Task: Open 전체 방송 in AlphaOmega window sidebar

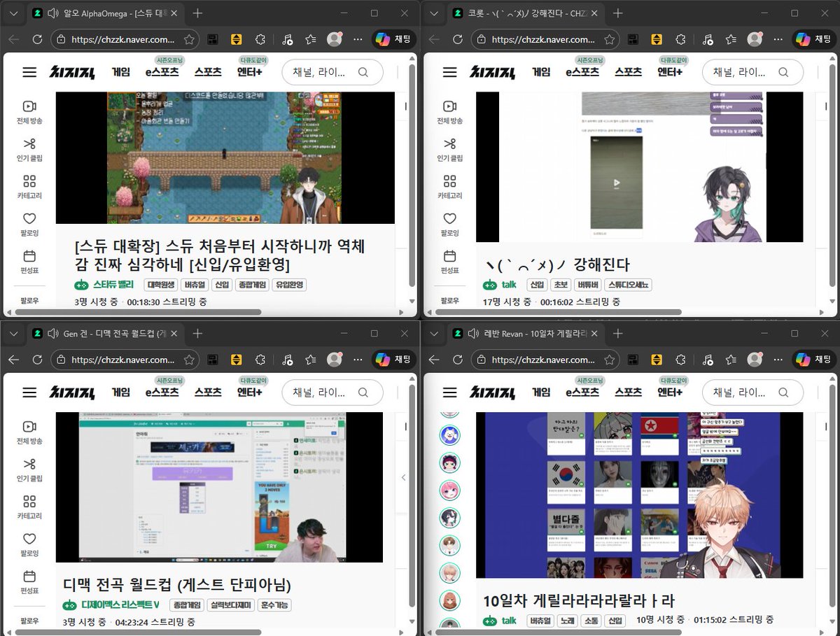Action: pos(29,112)
